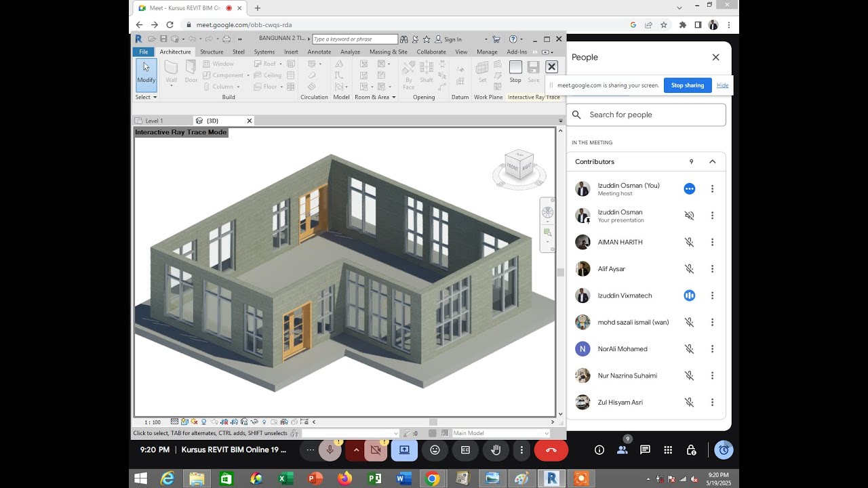Viewport: 868px width, 488px height.
Task: Switch to the Annotate ribbon tab
Action: (x=319, y=52)
